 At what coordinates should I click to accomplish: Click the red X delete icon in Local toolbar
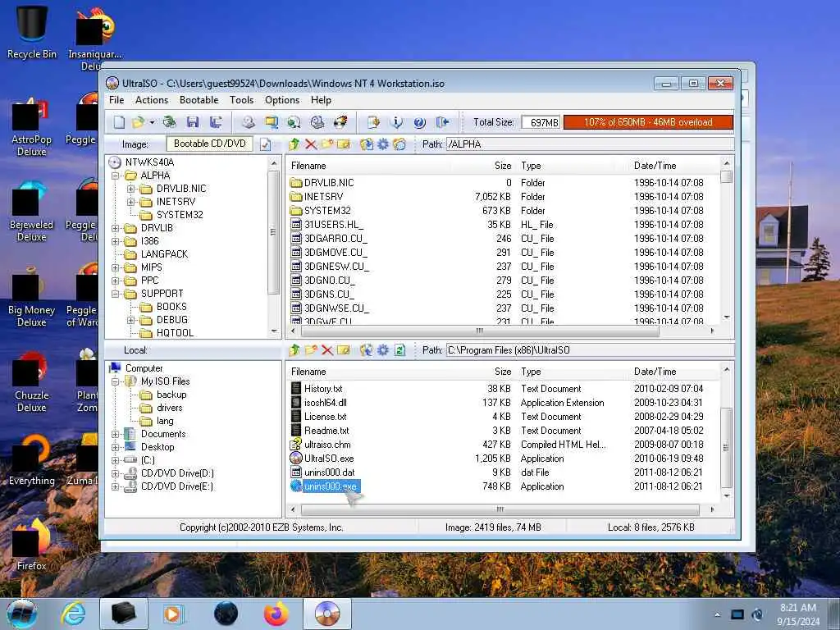[x=327, y=350]
